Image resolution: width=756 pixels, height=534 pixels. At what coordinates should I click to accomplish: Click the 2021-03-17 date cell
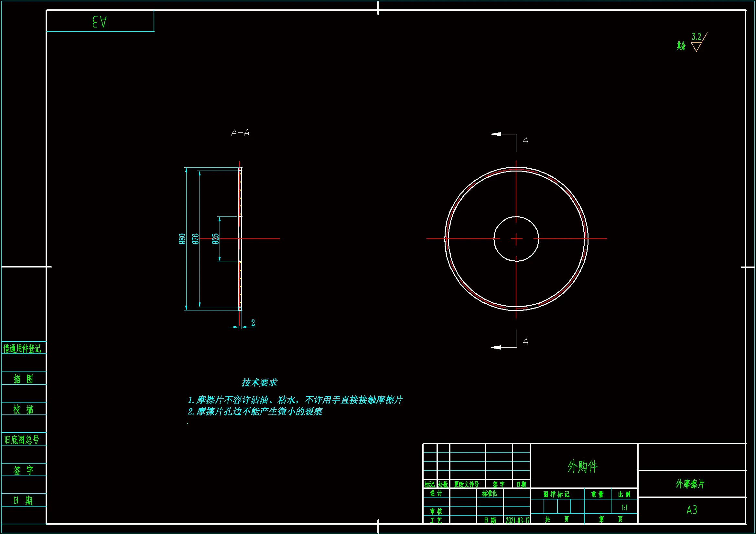pyautogui.click(x=518, y=520)
